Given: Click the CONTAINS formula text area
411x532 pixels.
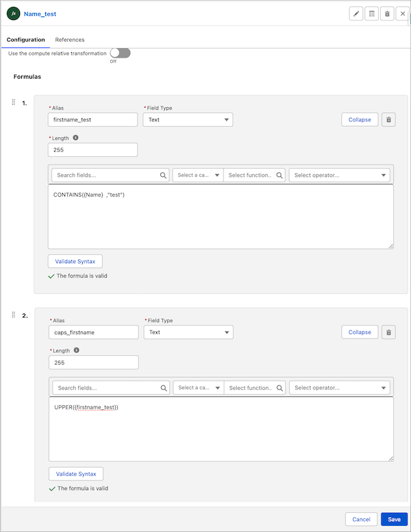Looking at the screenshot, I should [x=221, y=217].
